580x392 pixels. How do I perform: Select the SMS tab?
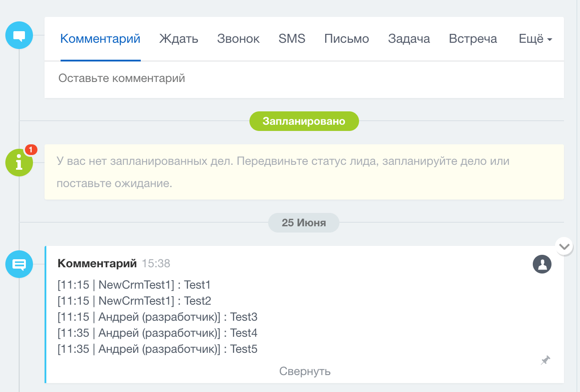(x=292, y=39)
